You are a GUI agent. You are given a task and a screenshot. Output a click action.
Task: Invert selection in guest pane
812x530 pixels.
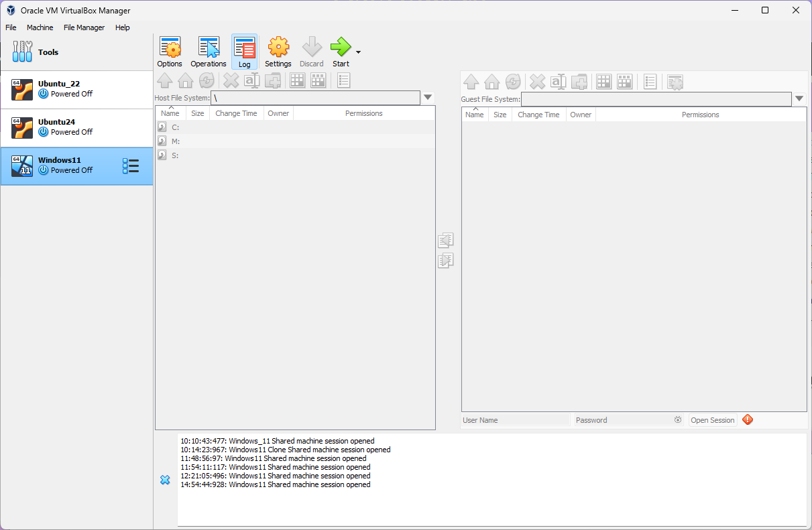pyautogui.click(x=625, y=82)
